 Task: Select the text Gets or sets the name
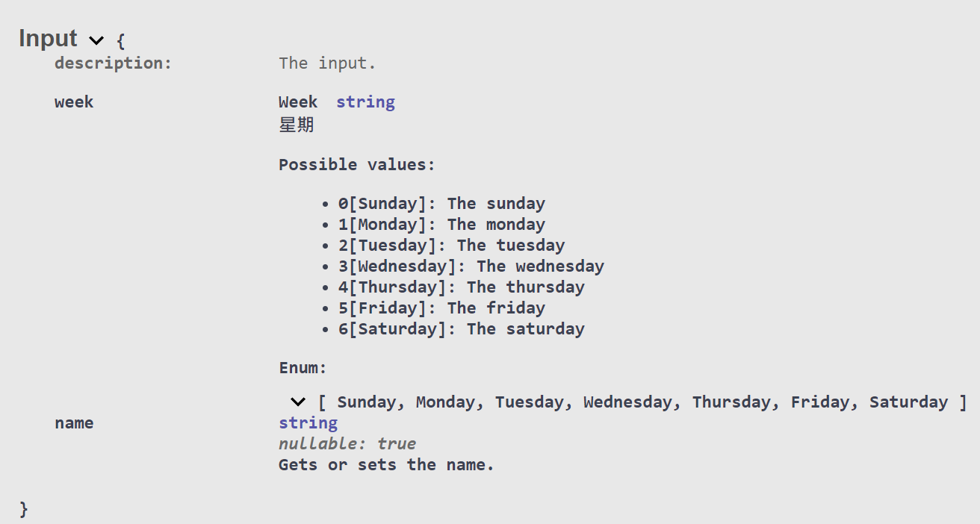click(x=385, y=464)
